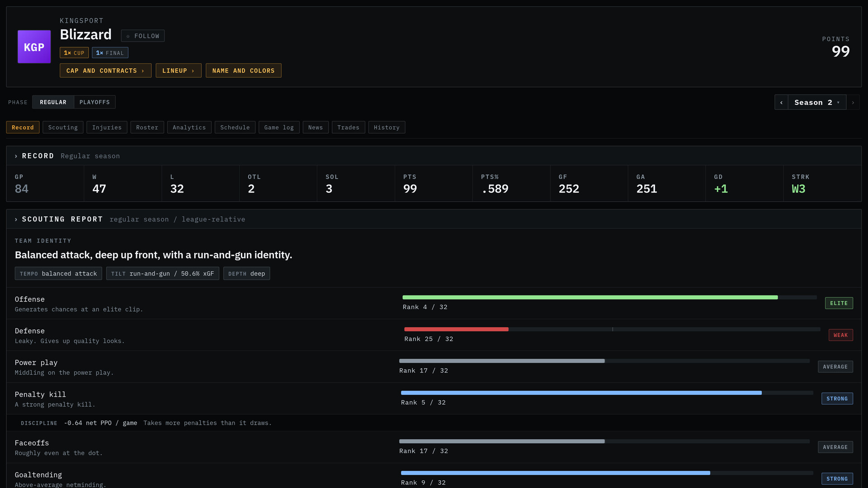Open the News tab
The height and width of the screenshot is (488, 868).
coord(316,127)
